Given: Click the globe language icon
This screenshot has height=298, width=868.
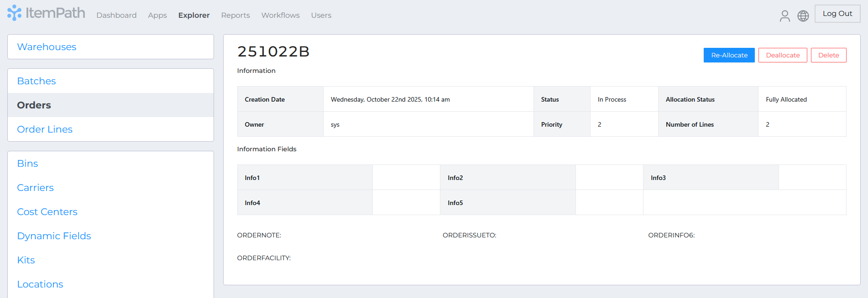Looking at the screenshot, I should 803,16.
